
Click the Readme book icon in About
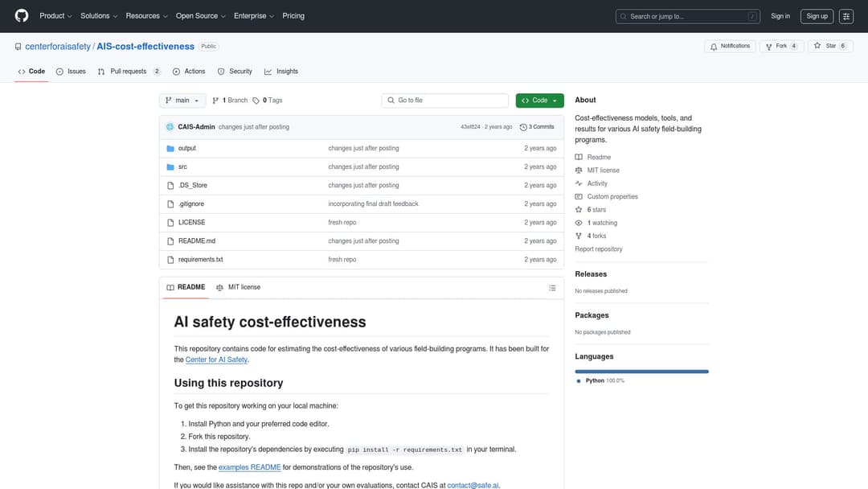579,158
